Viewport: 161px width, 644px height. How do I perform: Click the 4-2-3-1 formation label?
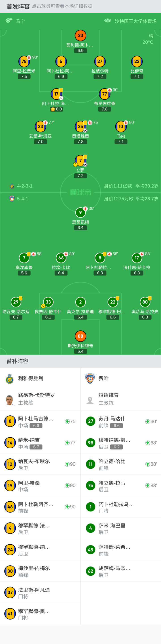(25, 186)
